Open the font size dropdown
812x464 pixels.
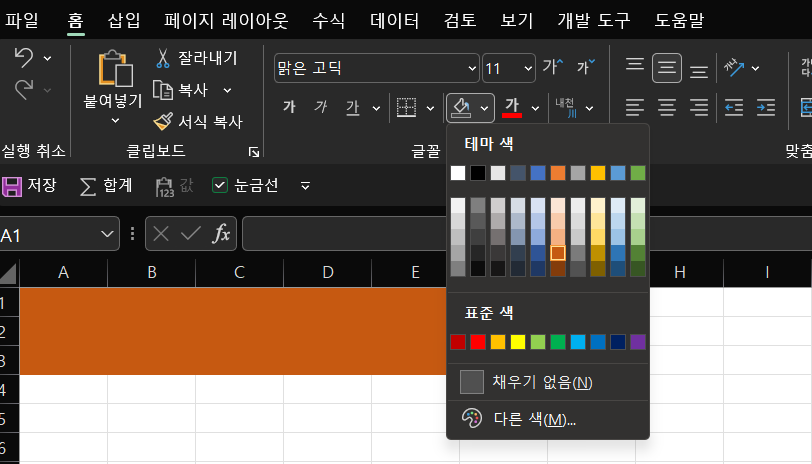[x=528, y=68]
